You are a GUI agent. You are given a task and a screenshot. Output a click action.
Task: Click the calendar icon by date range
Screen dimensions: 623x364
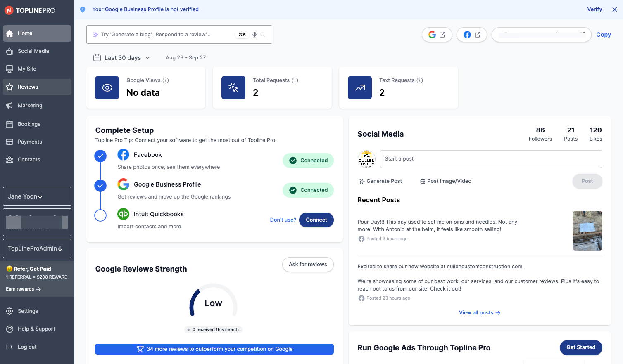(97, 58)
